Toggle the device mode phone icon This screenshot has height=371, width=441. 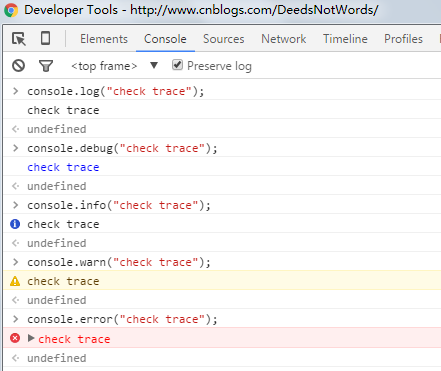46,38
